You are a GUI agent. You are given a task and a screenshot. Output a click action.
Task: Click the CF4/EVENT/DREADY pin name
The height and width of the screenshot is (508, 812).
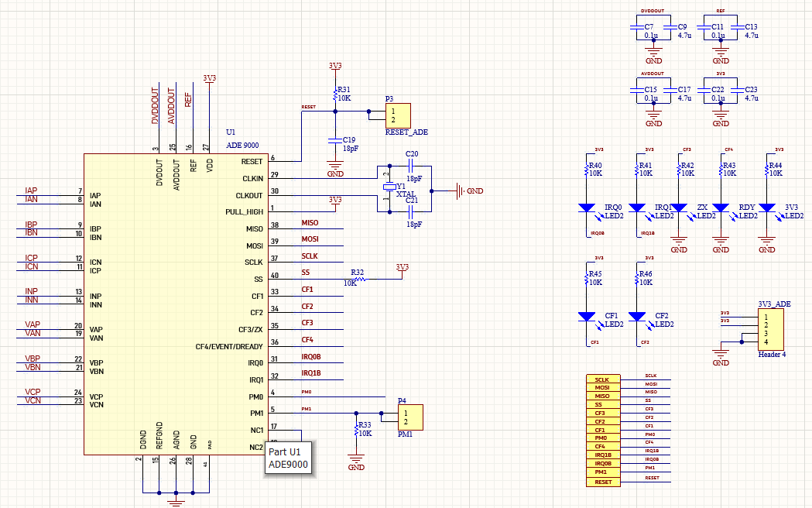pos(229,346)
